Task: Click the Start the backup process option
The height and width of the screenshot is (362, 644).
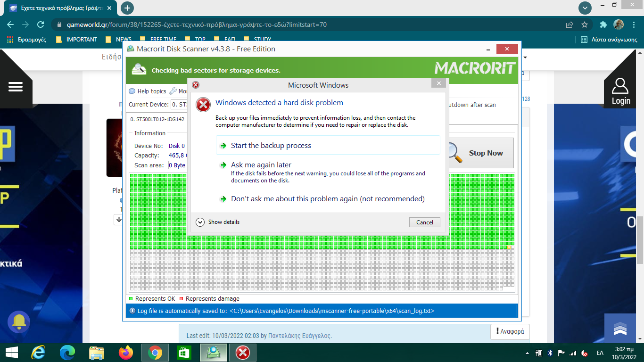Action: (271, 146)
